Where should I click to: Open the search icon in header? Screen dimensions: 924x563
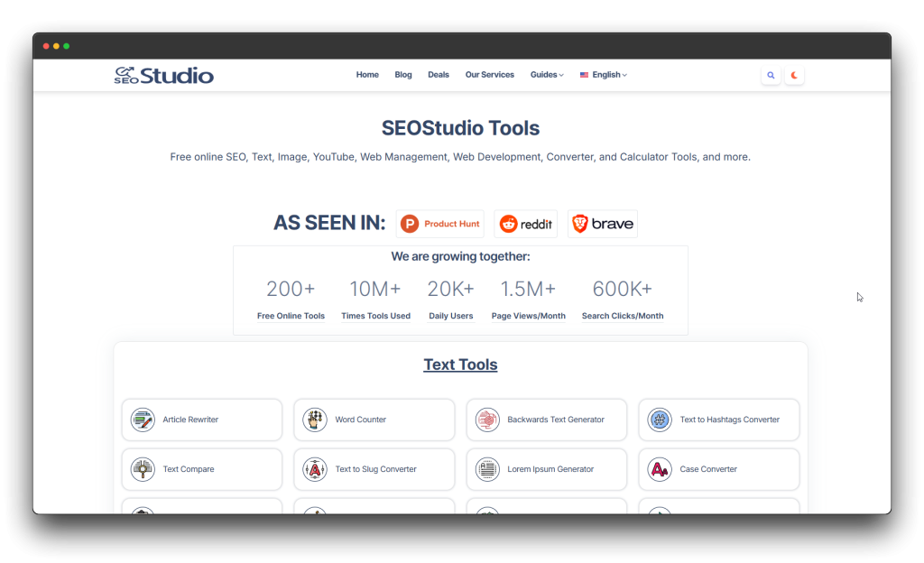(x=771, y=76)
